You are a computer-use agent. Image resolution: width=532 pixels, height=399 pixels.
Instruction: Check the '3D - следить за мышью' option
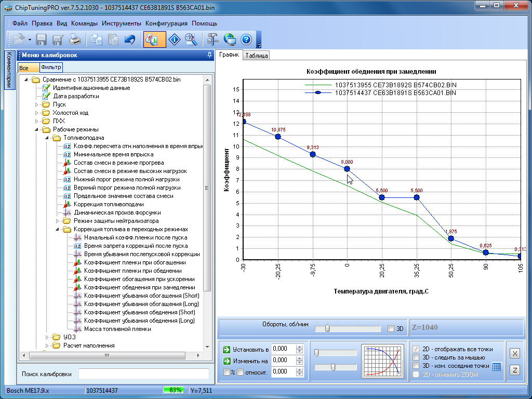416,357
